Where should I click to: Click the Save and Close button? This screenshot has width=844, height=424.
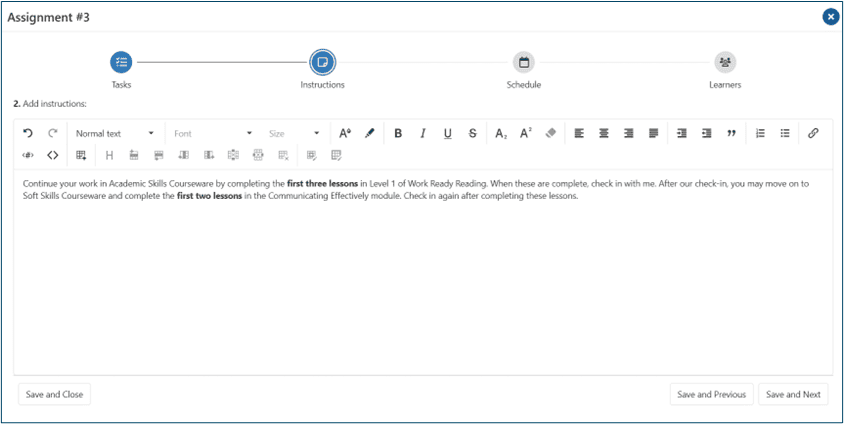(x=54, y=394)
